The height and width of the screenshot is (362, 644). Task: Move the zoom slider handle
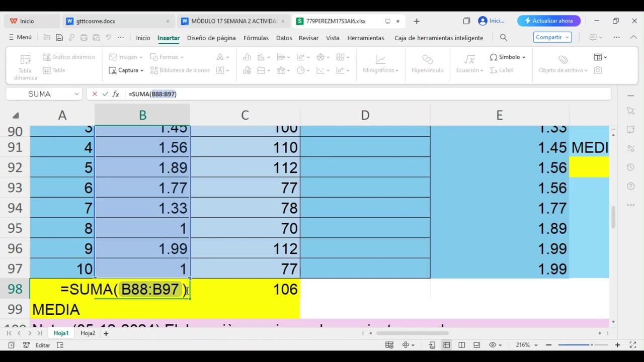[x=592, y=345]
